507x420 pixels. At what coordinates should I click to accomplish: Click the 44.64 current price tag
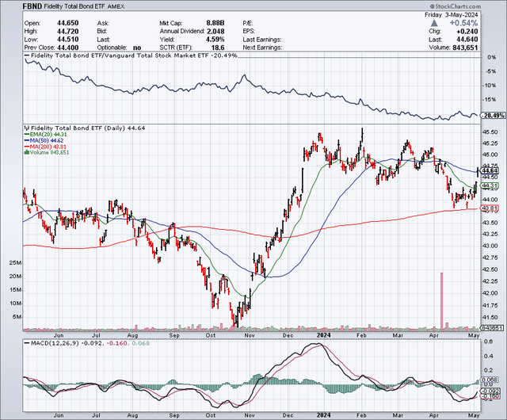[490, 171]
